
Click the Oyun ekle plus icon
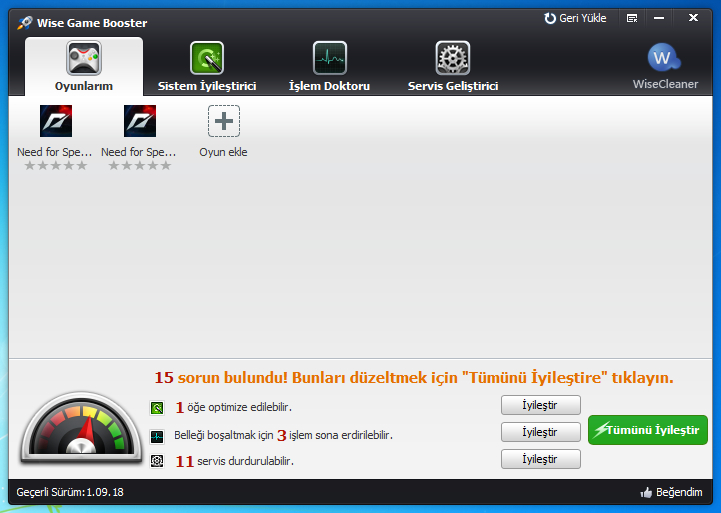pos(223,121)
